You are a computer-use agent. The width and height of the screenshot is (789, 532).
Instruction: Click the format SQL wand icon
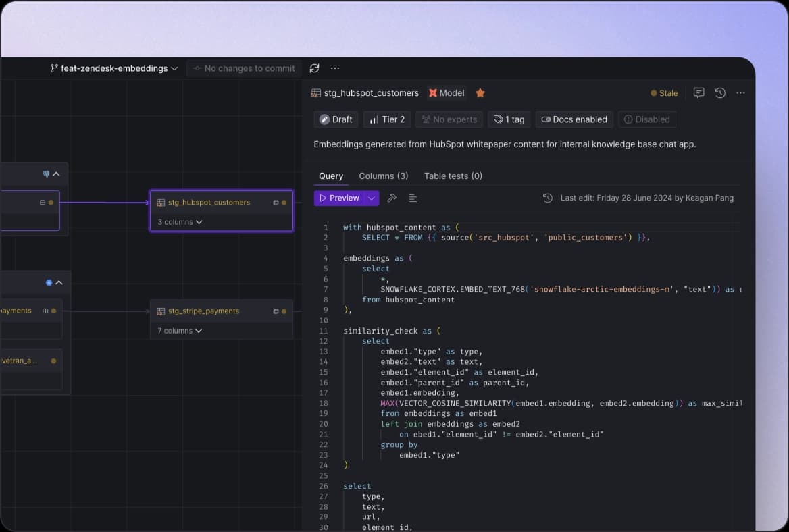pyautogui.click(x=392, y=198)
